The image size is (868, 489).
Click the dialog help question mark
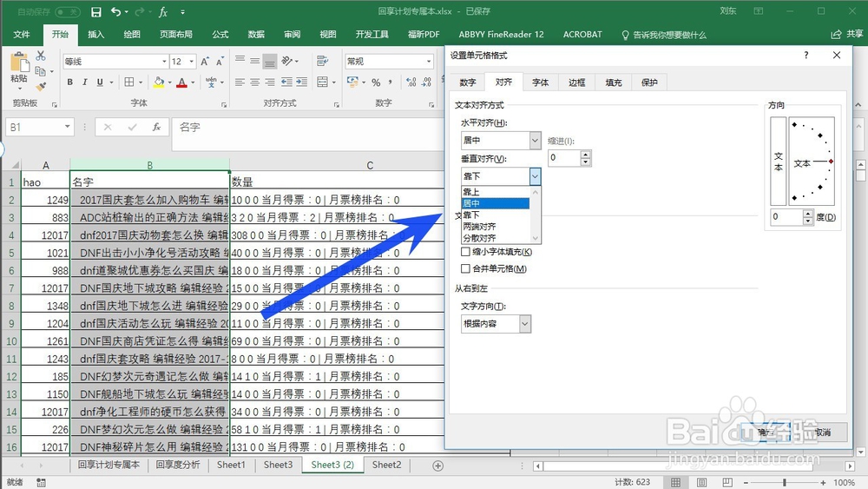(x=806, y=55)
